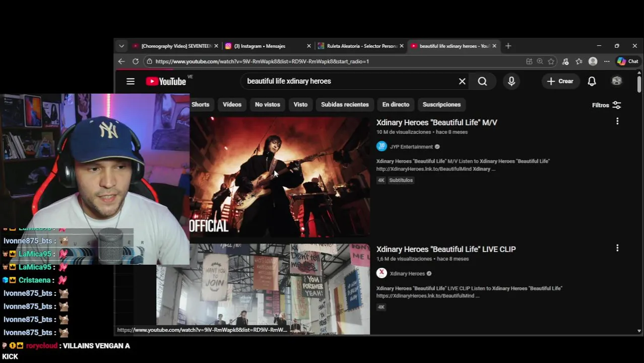Open Xdinary Heroes "Beautiful Life" LIVE CLIP title
Viewport: 644px width, 363px height.
pos(446,249)
